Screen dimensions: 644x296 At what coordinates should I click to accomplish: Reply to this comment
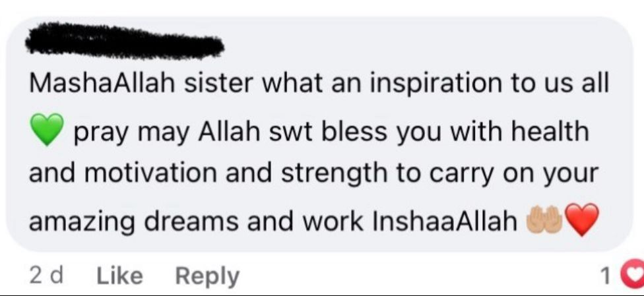[207, 277]
